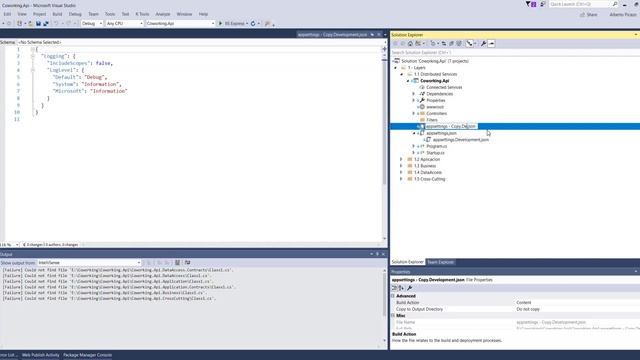
Task: Select the wwwroot folder in Solution Explorer
Action: (435, 107)
